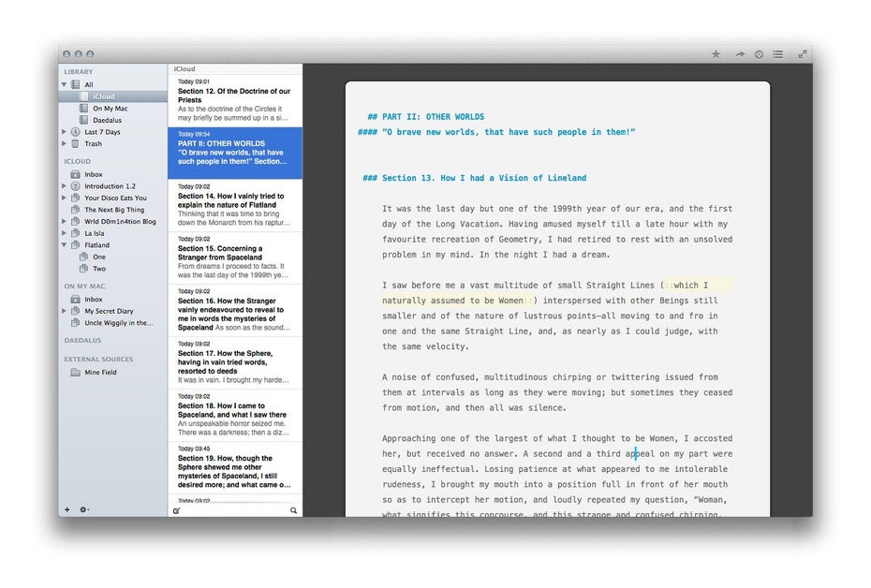Click the green zoom window button
Viewport: 871px width, 588px height.
pyautogui.click(x=90, y=54)
